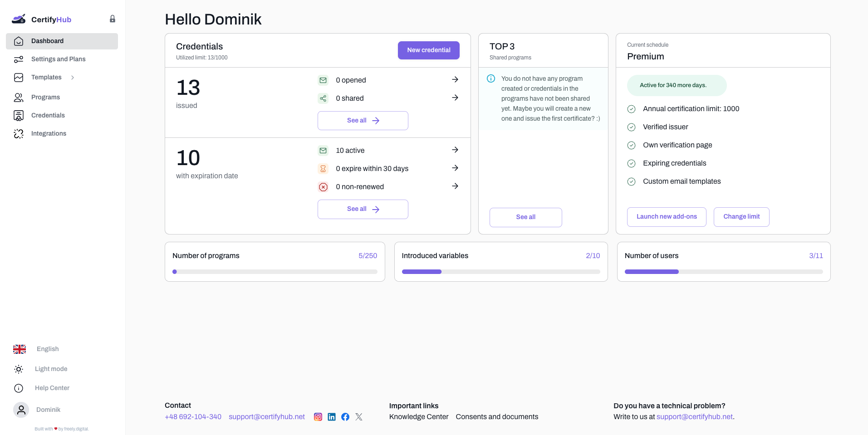Open the X (Twitter) icon in the footer

[359, 417]
